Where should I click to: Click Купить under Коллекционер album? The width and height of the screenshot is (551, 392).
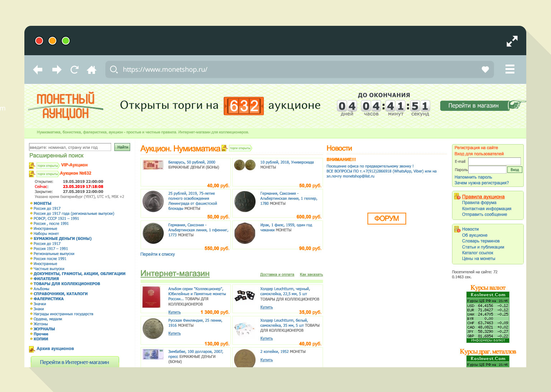tap(175, 312)
